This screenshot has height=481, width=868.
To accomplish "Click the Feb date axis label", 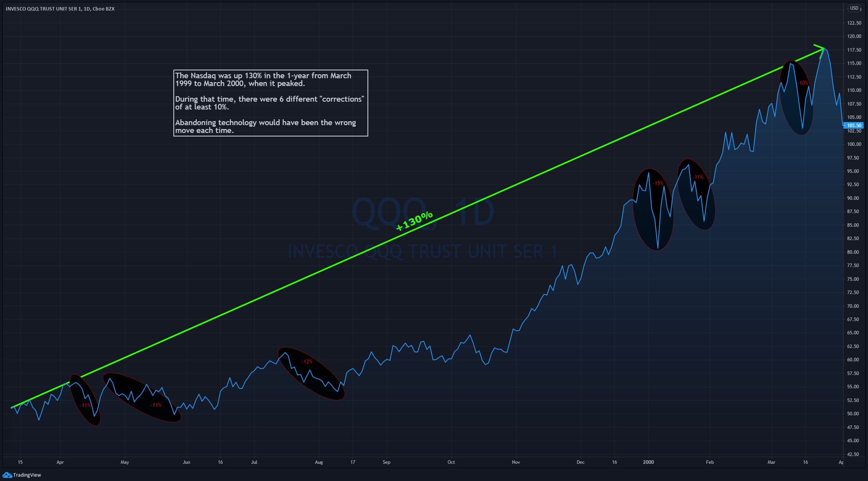I will point(710,462).
